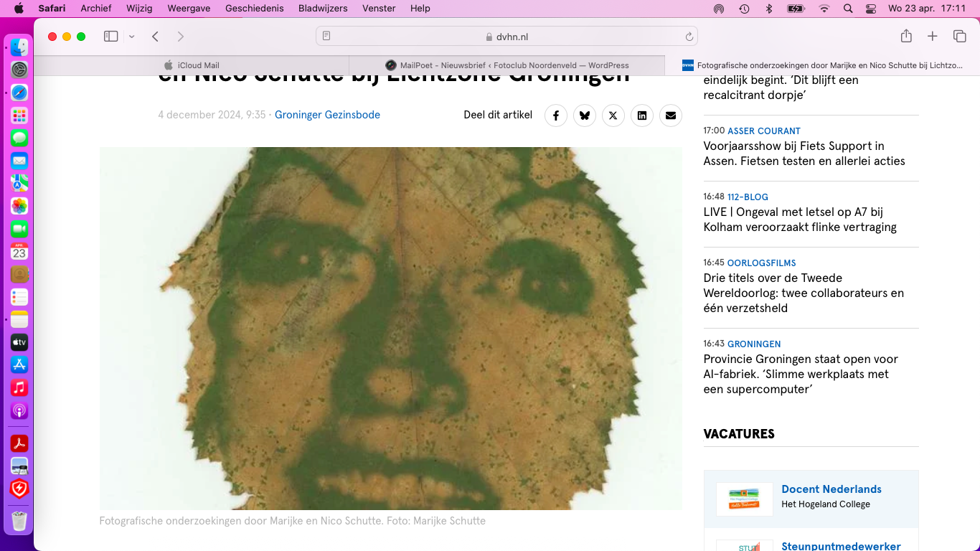This screenshot has width=980, height=551.
Task: Open the Safari menu
Action: [52, 9]
